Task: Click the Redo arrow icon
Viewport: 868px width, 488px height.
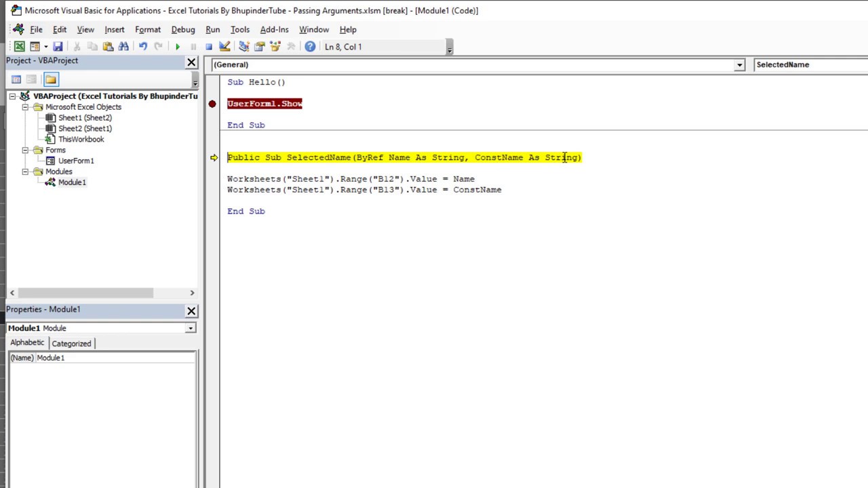Action: 159,47
